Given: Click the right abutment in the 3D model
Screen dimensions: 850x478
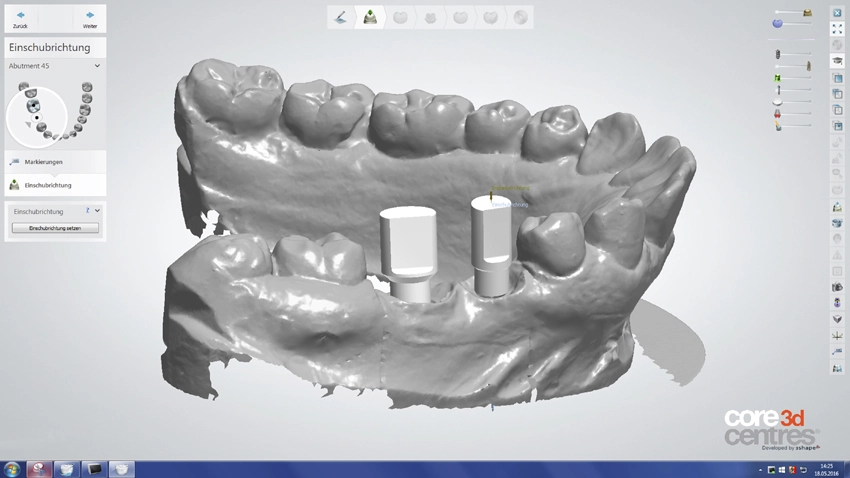Looking at the screenshot, I should click(x=489, y=245).
